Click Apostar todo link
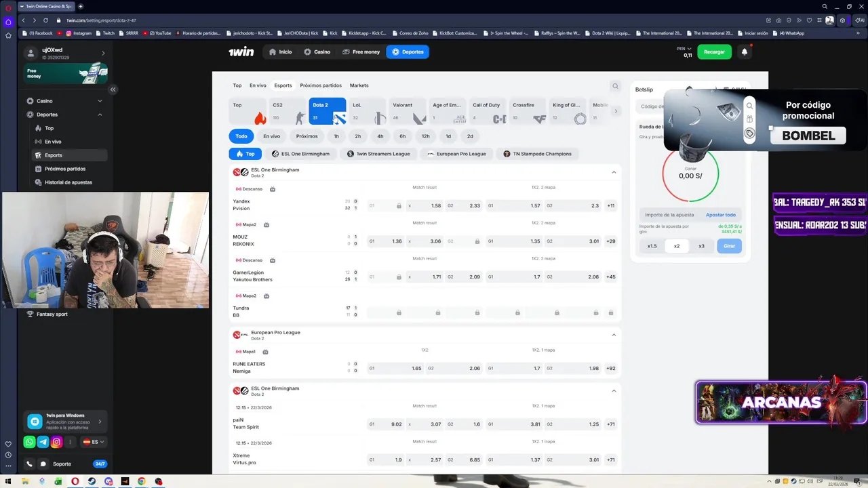 720,215
